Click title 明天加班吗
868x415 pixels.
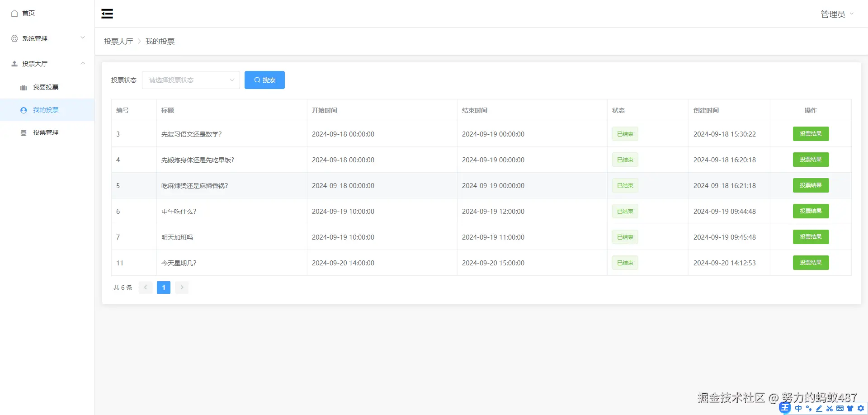[177, 237]
